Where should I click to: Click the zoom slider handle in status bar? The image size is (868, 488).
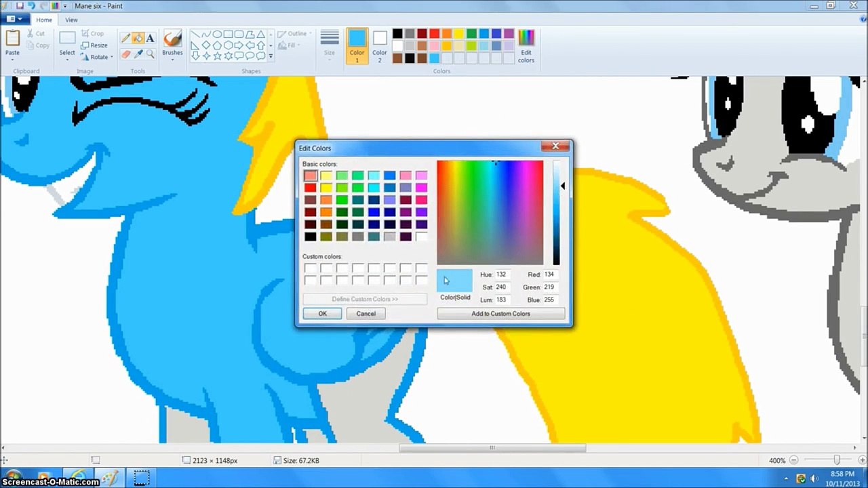[x=837, y=460]
